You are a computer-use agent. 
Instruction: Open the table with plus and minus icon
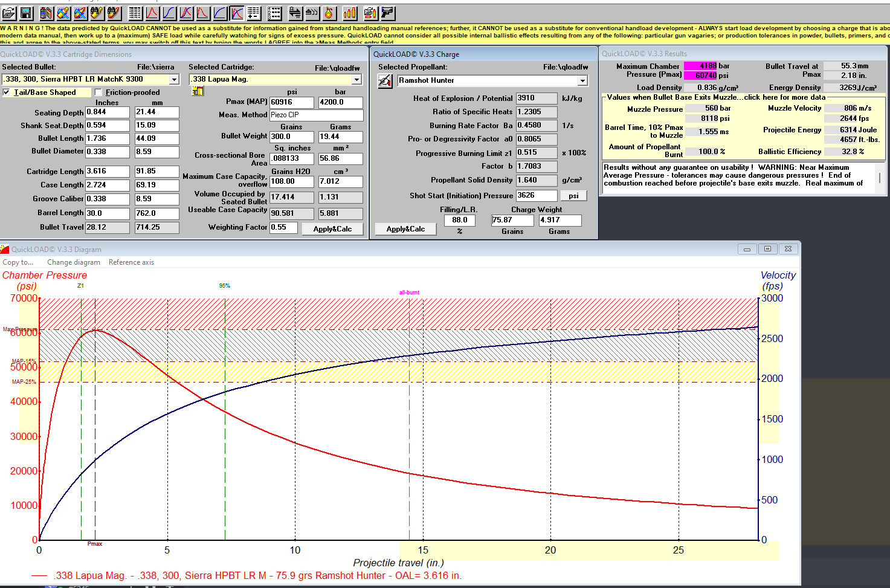253,13
